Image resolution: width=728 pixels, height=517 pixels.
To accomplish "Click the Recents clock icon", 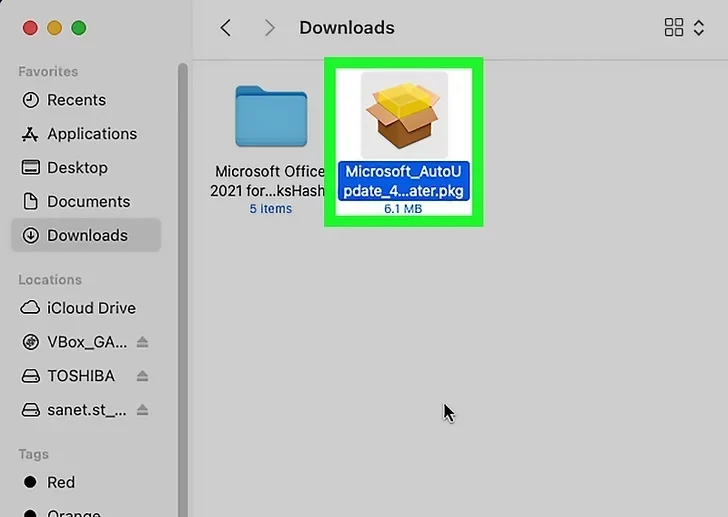I will [31, 100].
